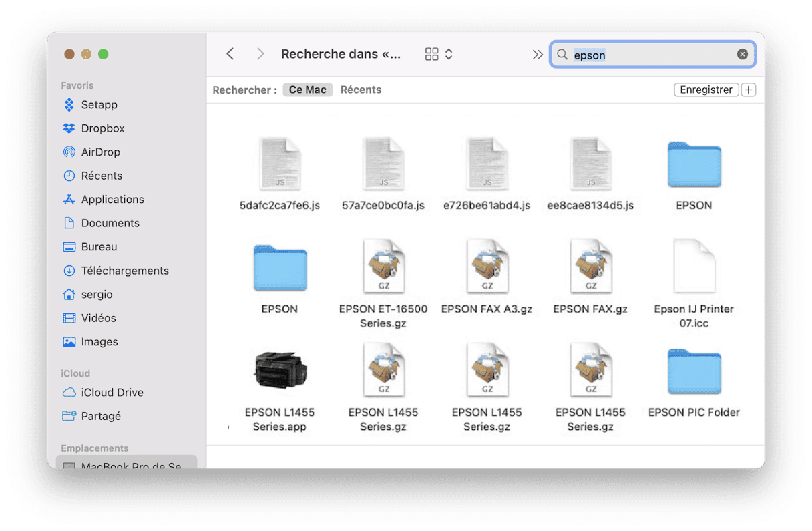
Task: Click the back navigation arrow
Action: click(x=230, y=54)
